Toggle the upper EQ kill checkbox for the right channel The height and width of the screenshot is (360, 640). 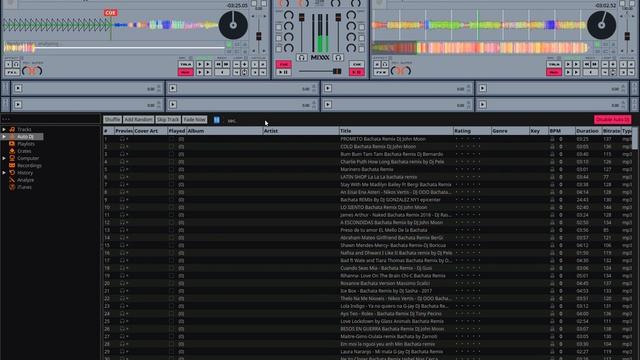362,27
